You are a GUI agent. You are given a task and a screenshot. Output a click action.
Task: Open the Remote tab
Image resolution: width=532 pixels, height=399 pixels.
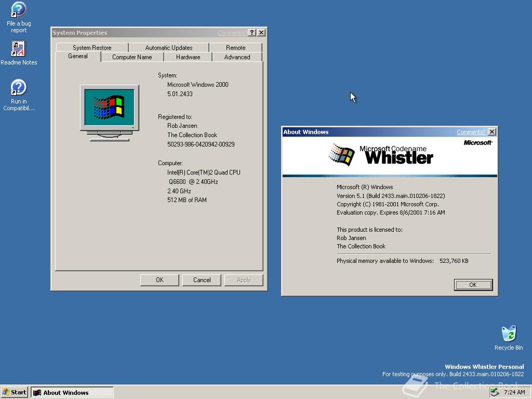coord(235,47)
